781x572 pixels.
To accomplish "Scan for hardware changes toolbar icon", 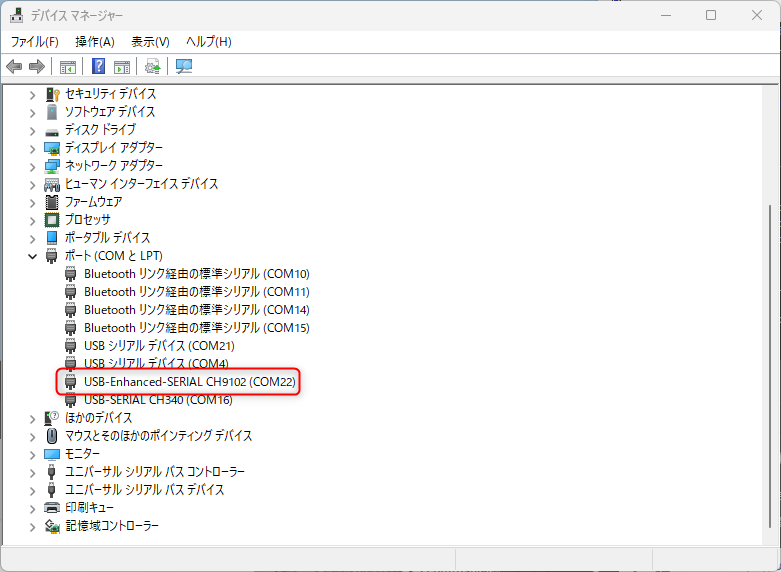I will pos(184,66).
